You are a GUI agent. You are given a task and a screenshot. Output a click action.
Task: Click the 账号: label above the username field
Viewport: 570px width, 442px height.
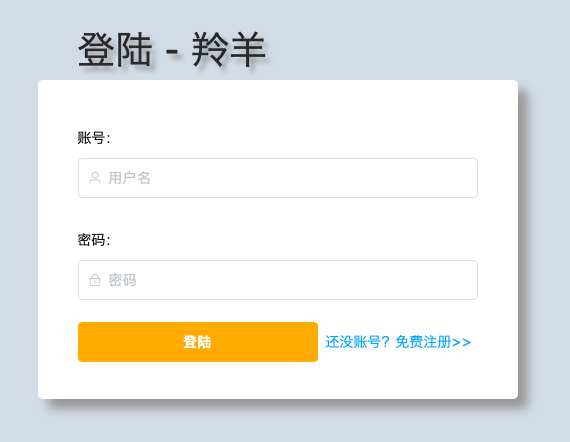click(94, 138)
